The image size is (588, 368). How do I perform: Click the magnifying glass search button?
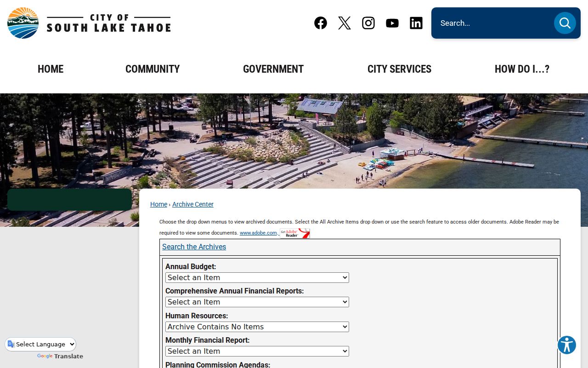[565, 23]
